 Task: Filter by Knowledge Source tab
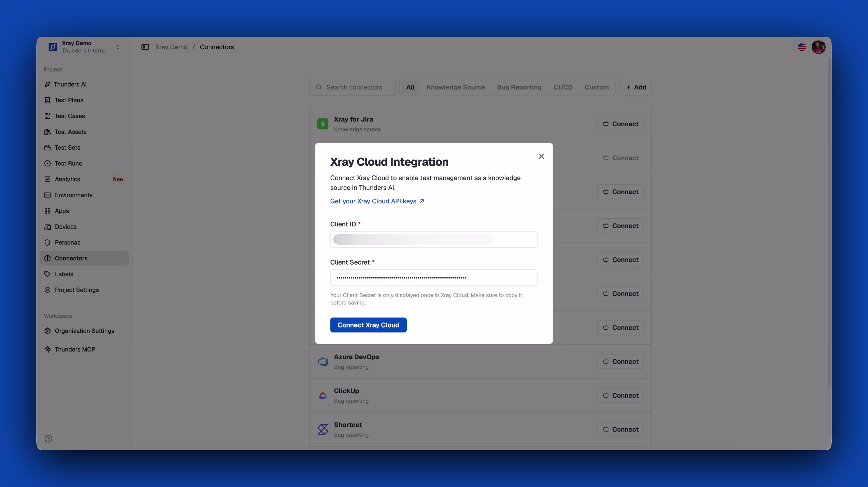point(456,87)
